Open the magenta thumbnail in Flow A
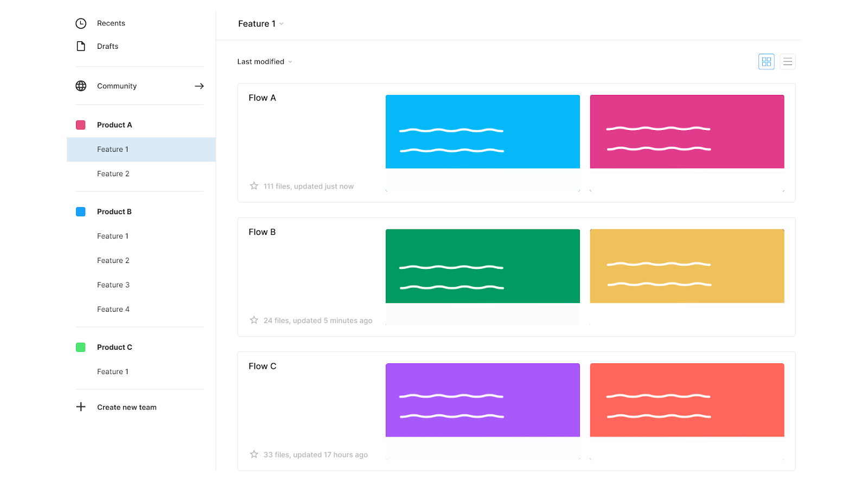Viewport: 868px width, 488px height. pyautogui.click(x=687, y=132)
